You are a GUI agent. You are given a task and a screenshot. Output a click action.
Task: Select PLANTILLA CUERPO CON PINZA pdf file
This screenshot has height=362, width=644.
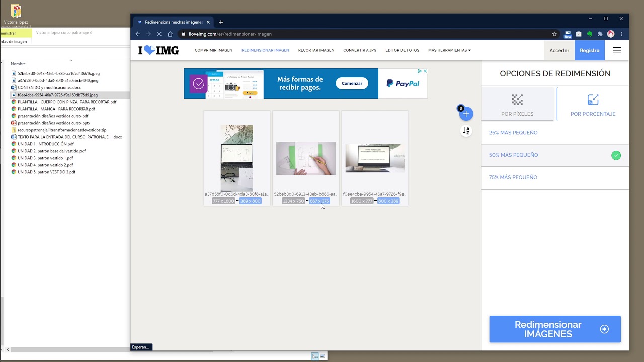pyautogui.click(x=67, y=102)
